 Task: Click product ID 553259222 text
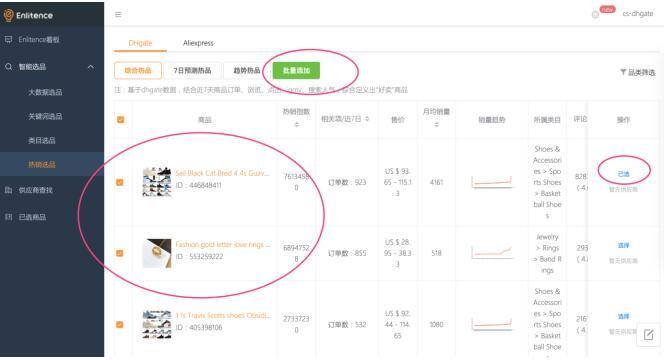coord(198,257)
